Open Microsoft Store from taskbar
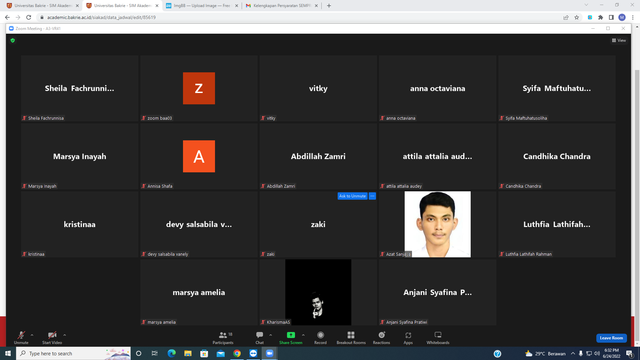Image resolution: width=640 pixels, height=360 pixels. point(204,353)
